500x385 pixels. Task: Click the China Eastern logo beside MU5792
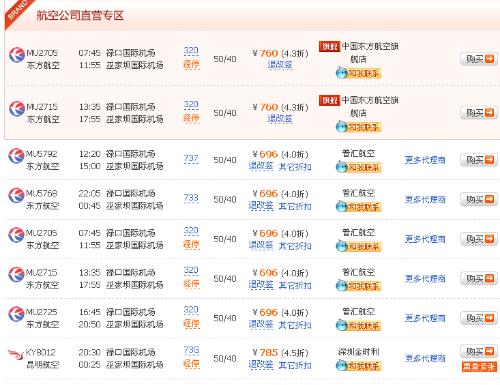point(17,156)
